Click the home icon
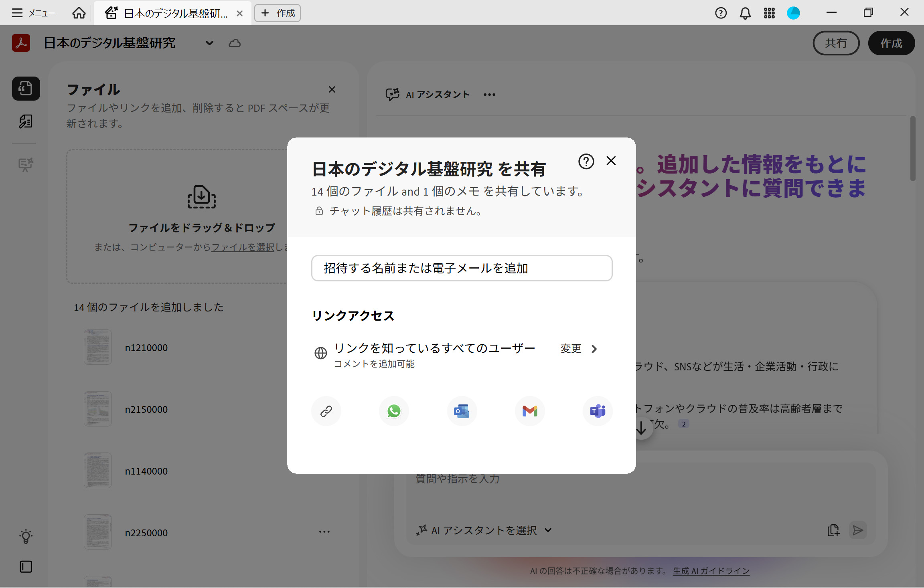The width and height of the screenshot is (924, 588). (79, 13)
